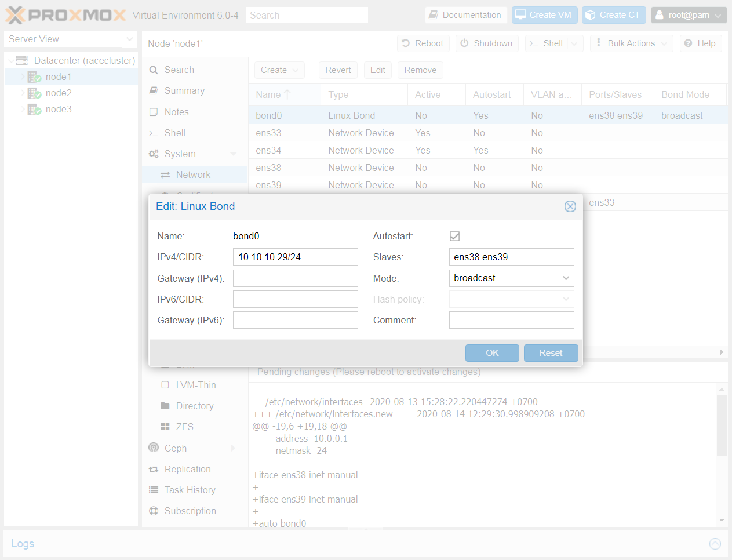This screenshot has width=732, height=560.
Task: Click the Comment input field
Action: [x=512, y=320]
